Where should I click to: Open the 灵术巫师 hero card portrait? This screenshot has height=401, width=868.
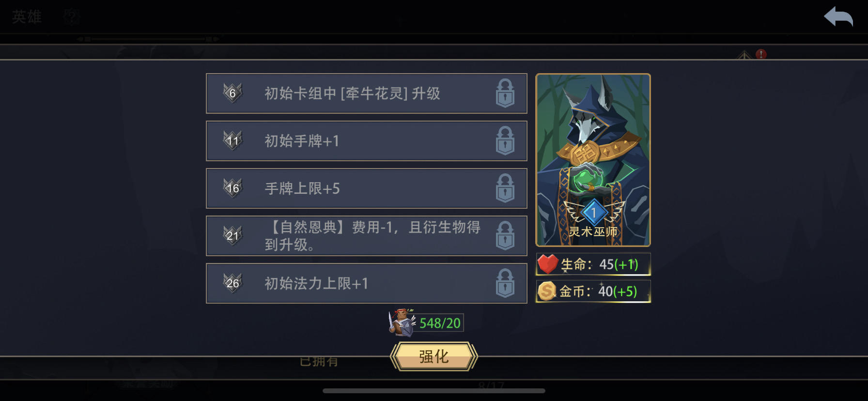click(593, 160)
